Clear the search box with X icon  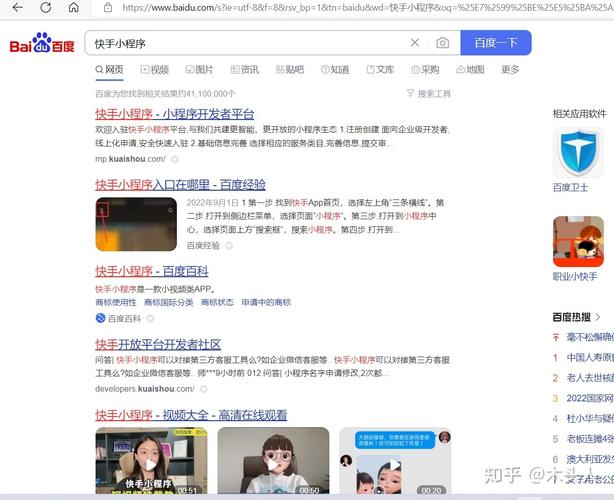point(415,43)
